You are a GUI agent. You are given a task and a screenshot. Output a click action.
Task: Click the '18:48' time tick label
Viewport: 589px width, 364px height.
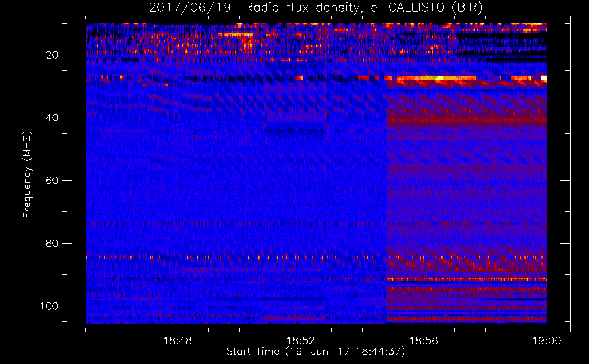(178, 341)
